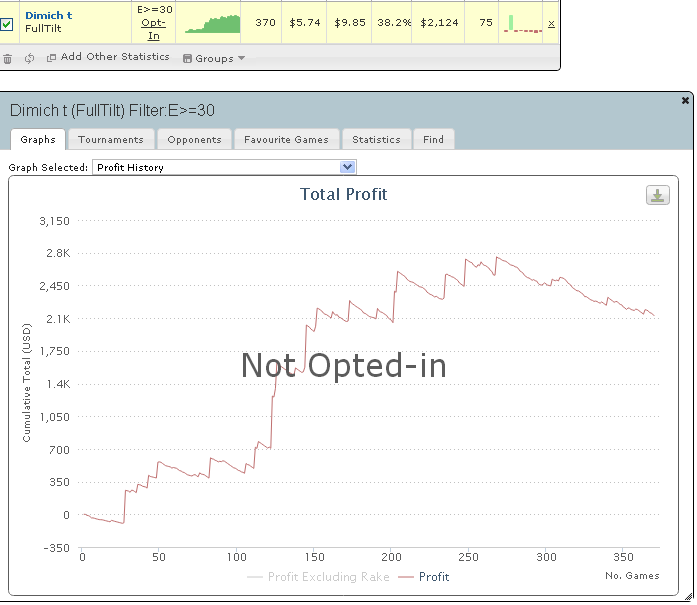
Task: Close the Dimich t graph panel
Action: click(685, 101)
